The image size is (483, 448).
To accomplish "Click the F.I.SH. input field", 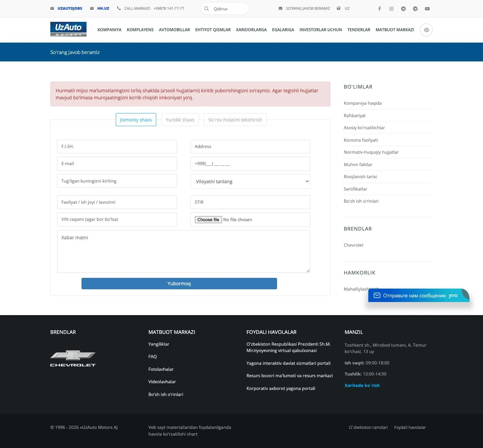I will click(117, 147).
